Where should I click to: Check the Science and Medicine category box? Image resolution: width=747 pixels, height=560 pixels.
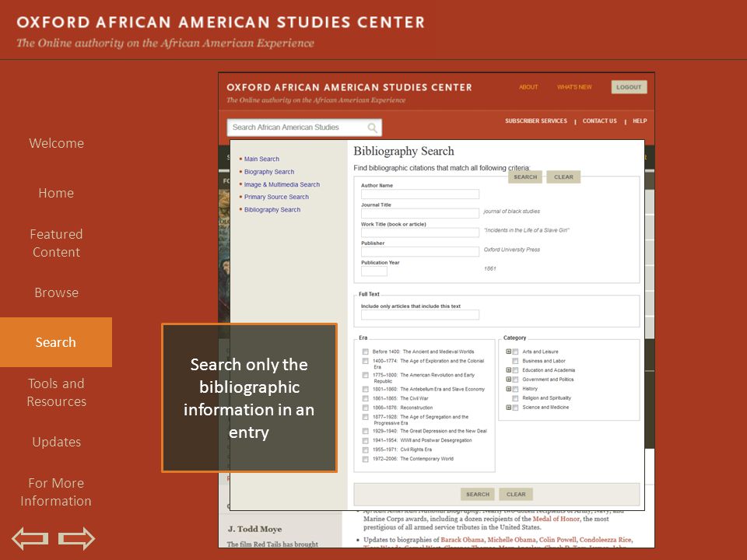click(x=515, y=408)
